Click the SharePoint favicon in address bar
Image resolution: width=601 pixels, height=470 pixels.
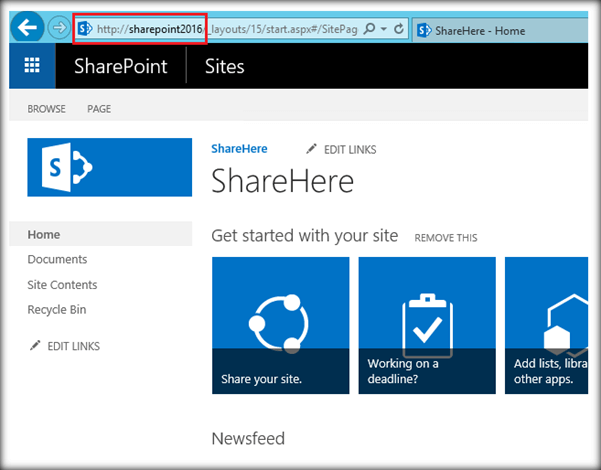85,29
